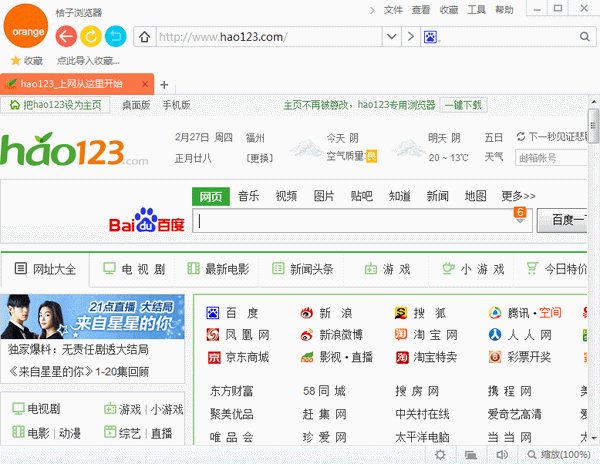
Task: Click the magnifier search icon in toolbar
Action: pyautogui.click(x=584, y=36)
